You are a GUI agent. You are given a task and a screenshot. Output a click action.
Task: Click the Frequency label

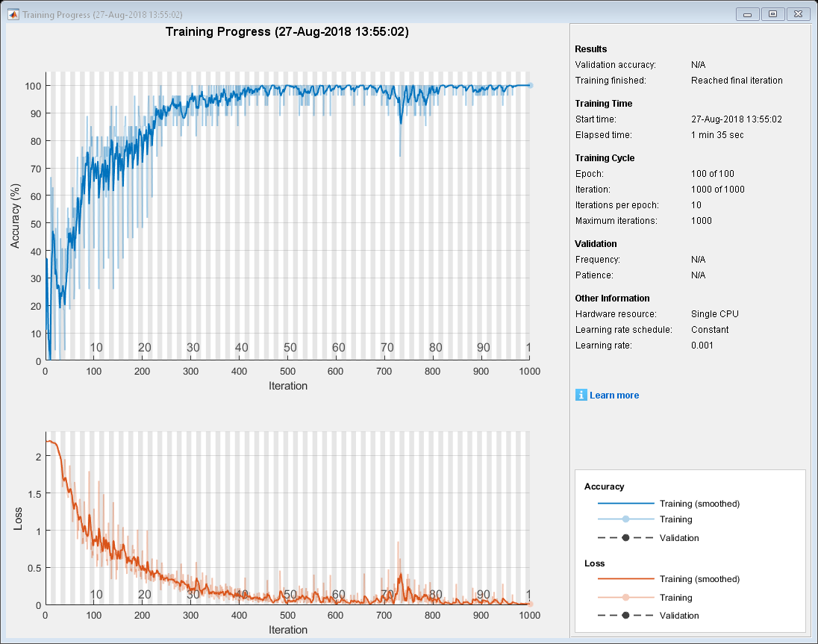coord(597,259)
